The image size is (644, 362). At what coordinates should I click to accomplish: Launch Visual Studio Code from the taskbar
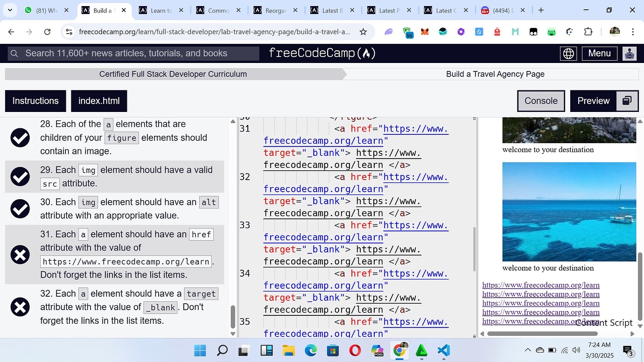[x=443, y=350]
